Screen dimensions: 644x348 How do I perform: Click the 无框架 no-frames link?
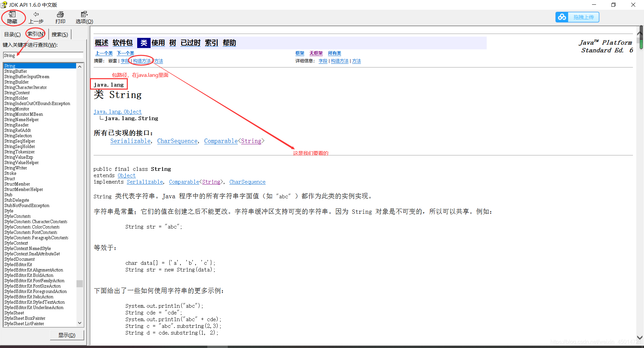316,53
